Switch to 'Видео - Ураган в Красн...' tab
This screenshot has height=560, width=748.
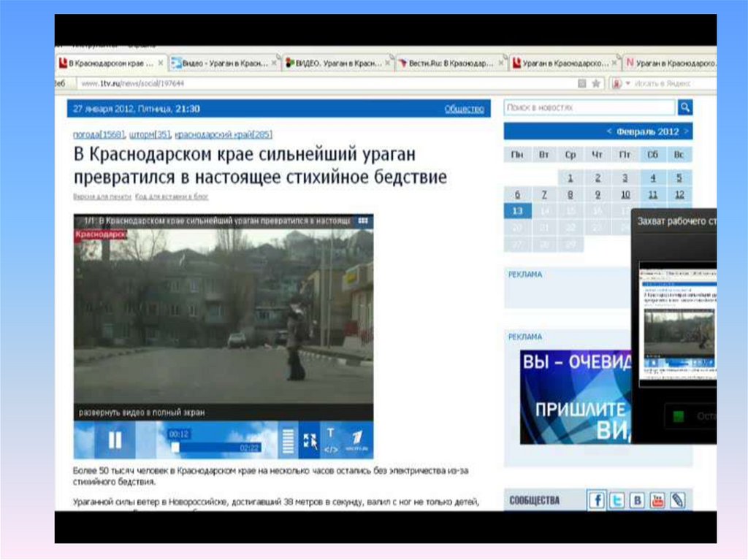[225, 63]
